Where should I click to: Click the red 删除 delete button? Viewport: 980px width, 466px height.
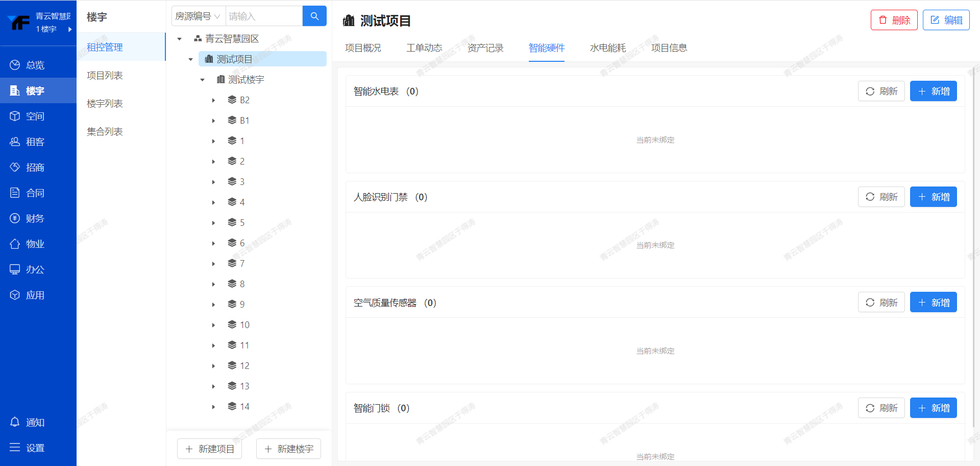(x=894, y=20)
